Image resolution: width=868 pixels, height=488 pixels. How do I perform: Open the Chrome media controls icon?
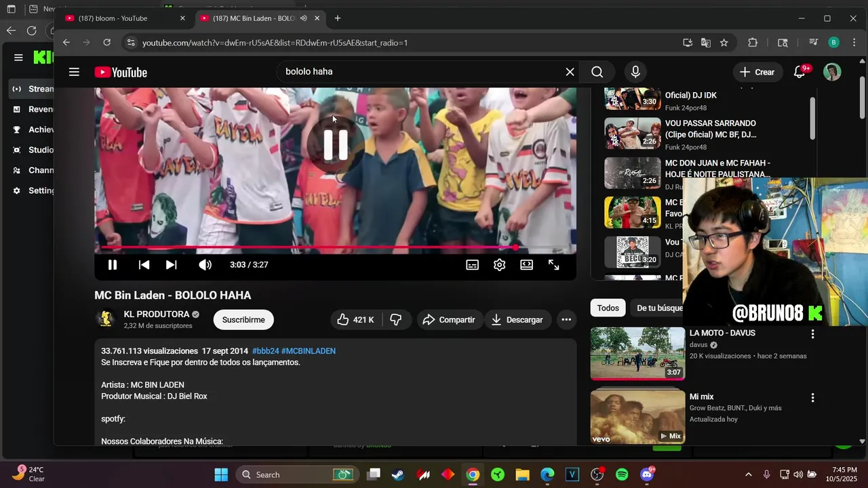(813, 43)
